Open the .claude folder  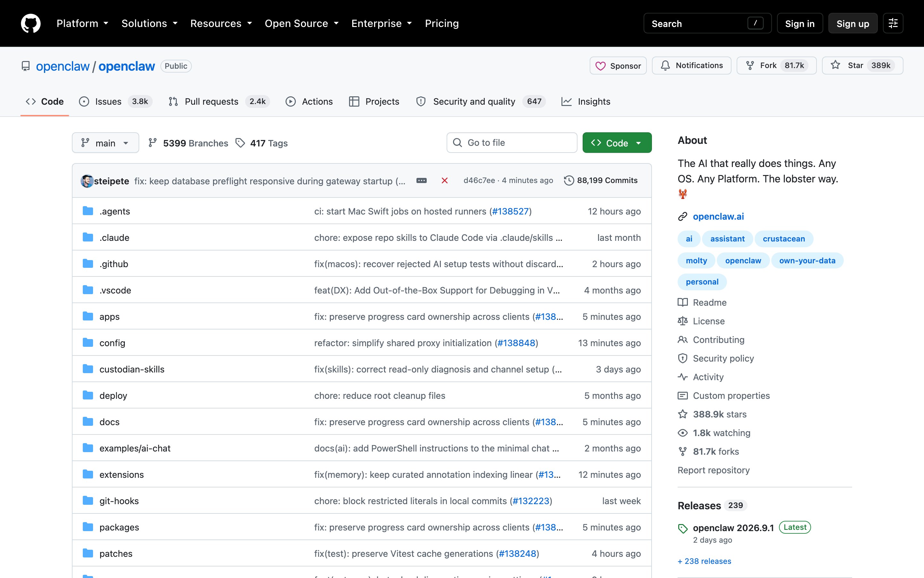click(x=114, y=237)
